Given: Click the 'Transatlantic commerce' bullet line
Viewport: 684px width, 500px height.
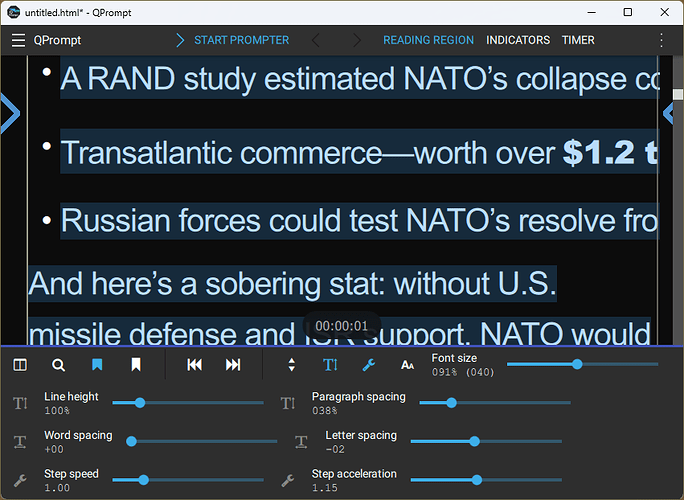Looking at the screenshot, I should [x=359, y=152].
